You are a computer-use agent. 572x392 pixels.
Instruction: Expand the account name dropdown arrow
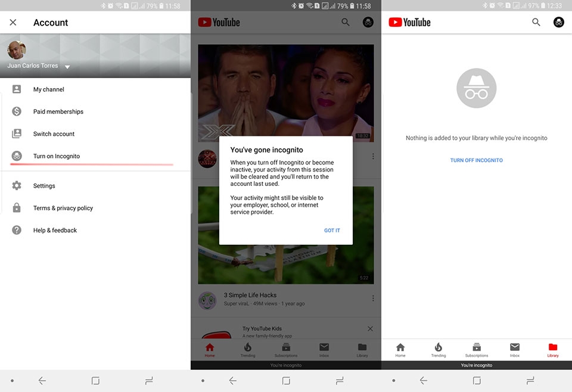click(x=67, y=67)
